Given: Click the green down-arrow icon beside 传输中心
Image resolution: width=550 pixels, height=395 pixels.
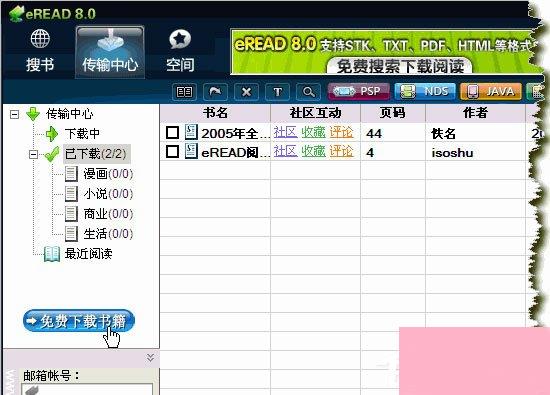Looking at the screenshot, I should point(33,114).
